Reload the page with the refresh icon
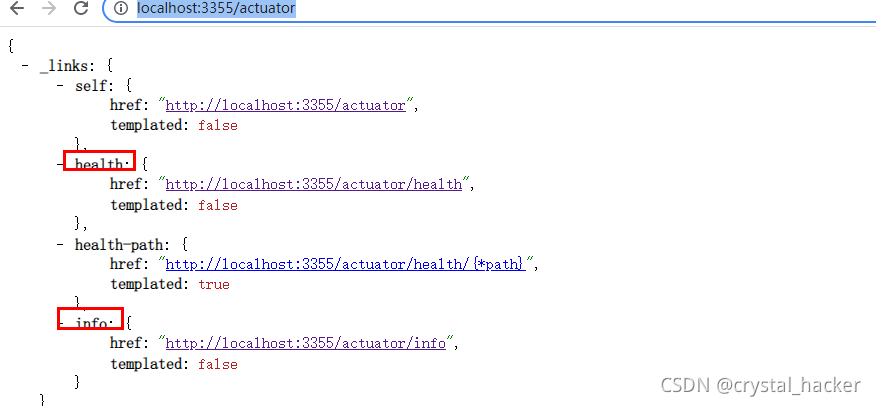The image size is (876, 406). tap(82, 8)
